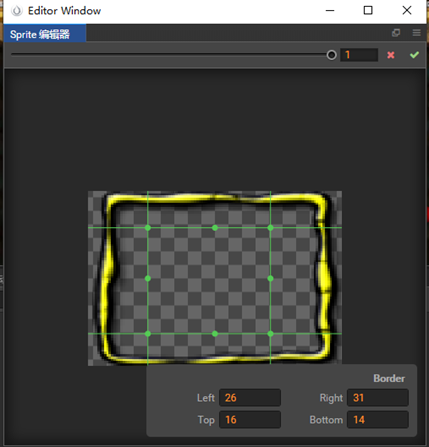This screenshot has height=447, width=429.
Task: Click the panel pop-out icon
Action: [396, 33]
